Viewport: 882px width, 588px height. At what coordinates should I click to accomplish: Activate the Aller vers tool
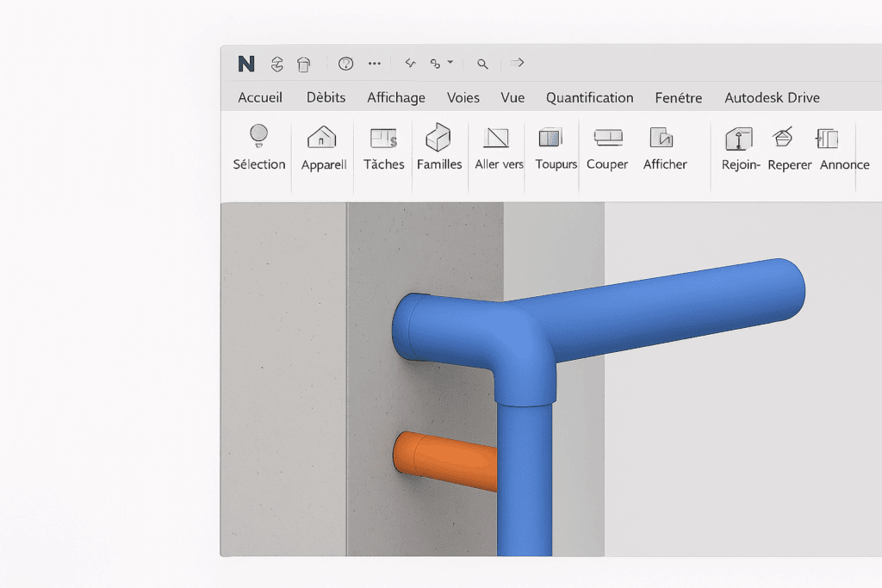point(498,137)
